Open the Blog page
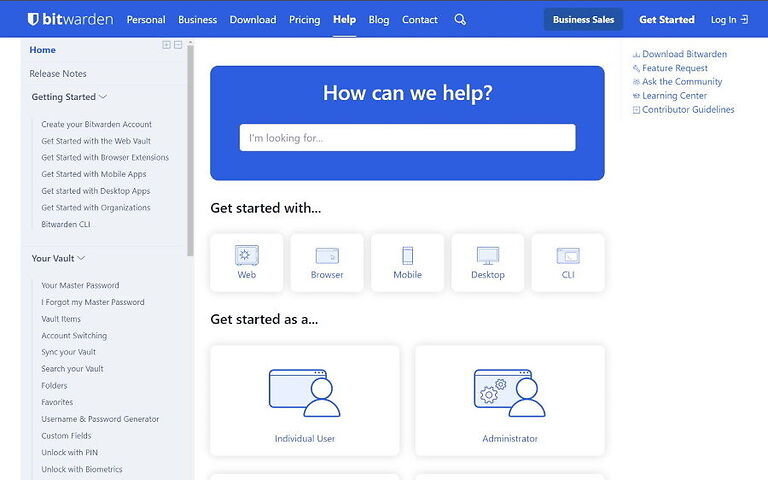 [379, 20]
